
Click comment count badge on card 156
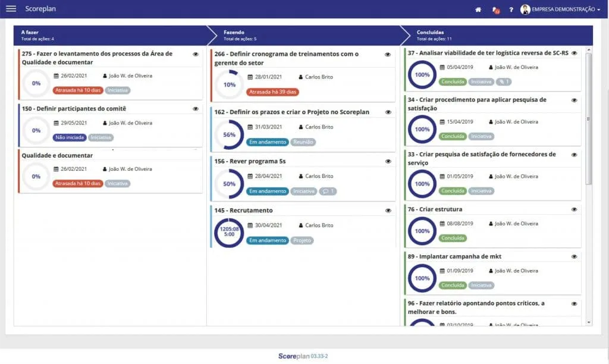pos(328,191)
